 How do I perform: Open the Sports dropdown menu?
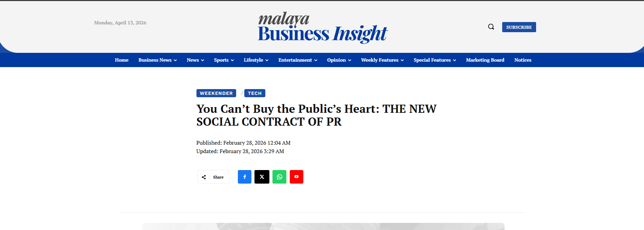224,60
